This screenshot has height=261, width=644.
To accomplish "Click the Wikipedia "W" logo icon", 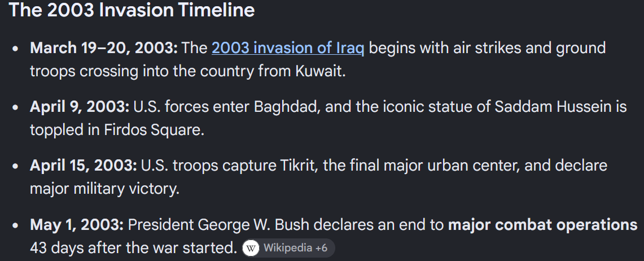I will tap(251, 248).
